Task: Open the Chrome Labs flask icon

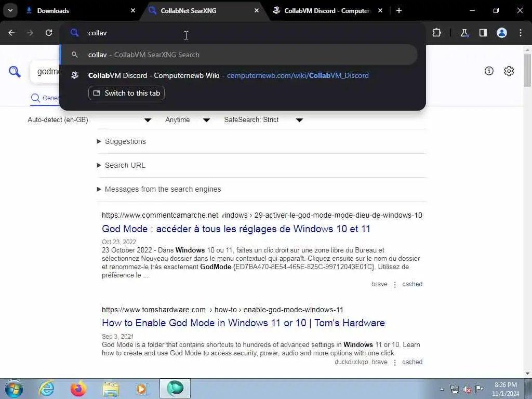Action: click(464, 33)
